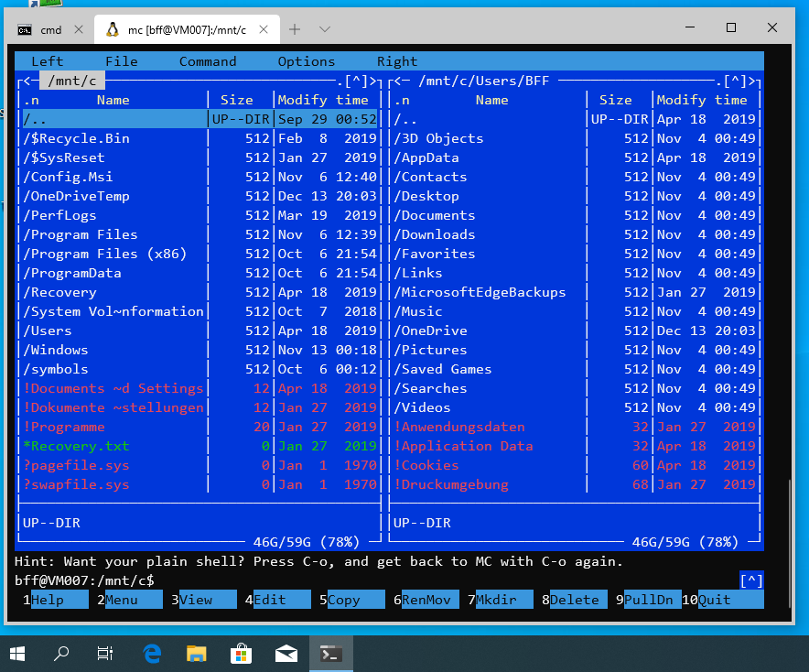
Task: Close the cmd tab
Action: click(x=79, y=29)
